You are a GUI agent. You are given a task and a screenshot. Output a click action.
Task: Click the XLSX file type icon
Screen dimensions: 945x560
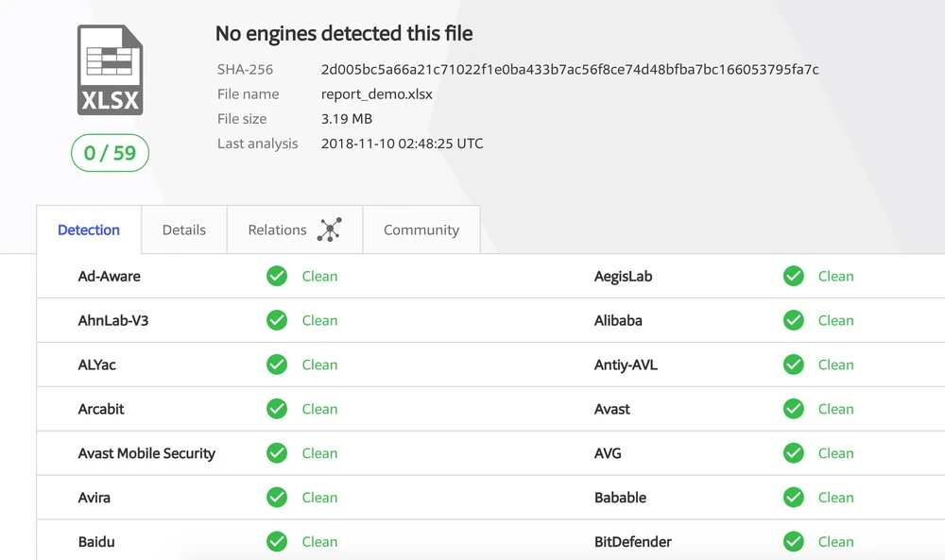(110, 71)
